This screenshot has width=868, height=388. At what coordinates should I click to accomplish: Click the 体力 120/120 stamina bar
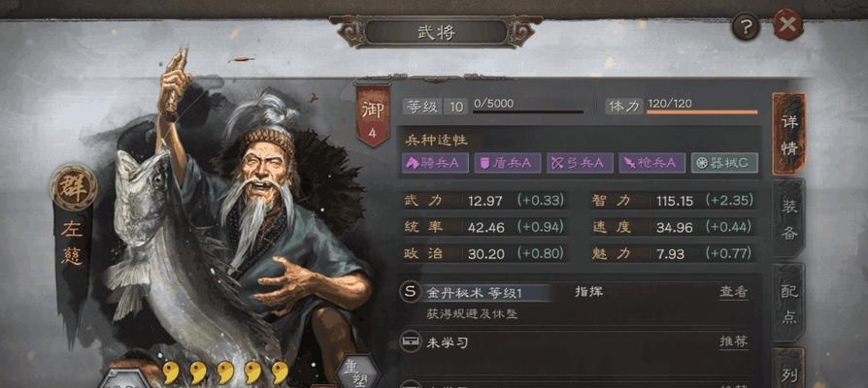point(702,113)
